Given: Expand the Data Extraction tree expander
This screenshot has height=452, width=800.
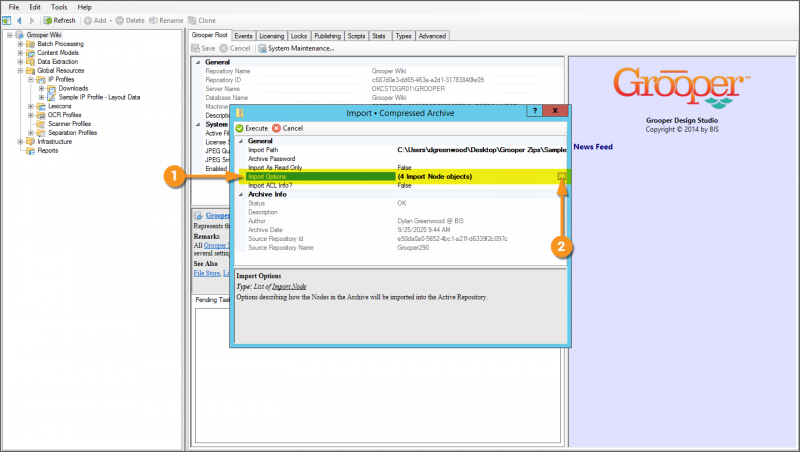Looking at the screenshot, I should pyautogui.click(x=20, y=61).
